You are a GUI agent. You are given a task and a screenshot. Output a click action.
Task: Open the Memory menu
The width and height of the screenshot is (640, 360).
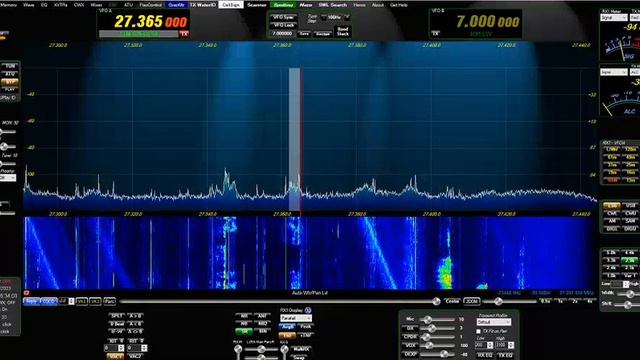click(x=9, y=5)
